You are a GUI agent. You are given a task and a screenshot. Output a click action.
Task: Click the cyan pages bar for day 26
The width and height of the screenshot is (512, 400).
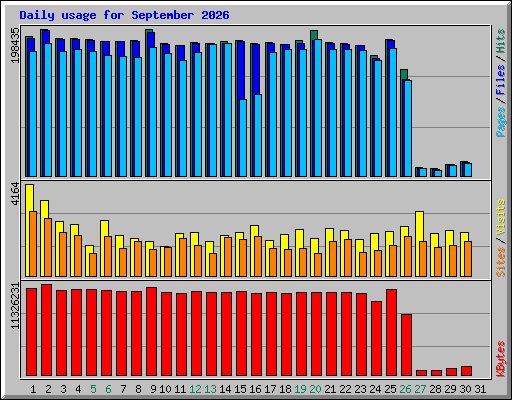click(408, 129)
